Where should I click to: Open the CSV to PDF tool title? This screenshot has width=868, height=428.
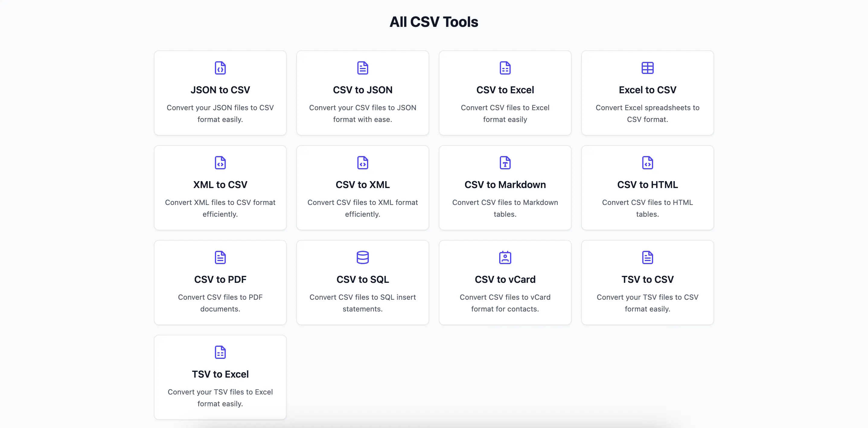(x=220, y=279)
